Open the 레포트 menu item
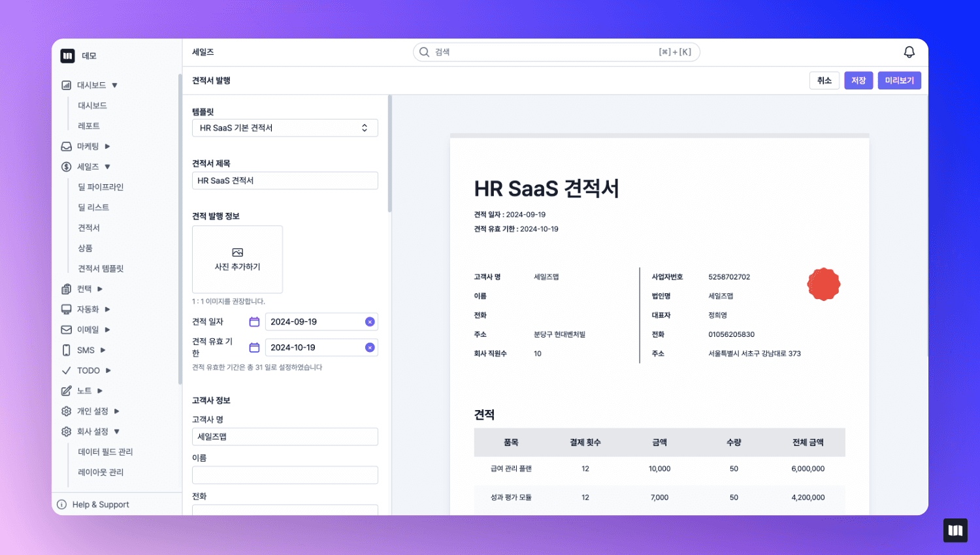980x555 pixels. pyautogui.click(x=89, y=126)
